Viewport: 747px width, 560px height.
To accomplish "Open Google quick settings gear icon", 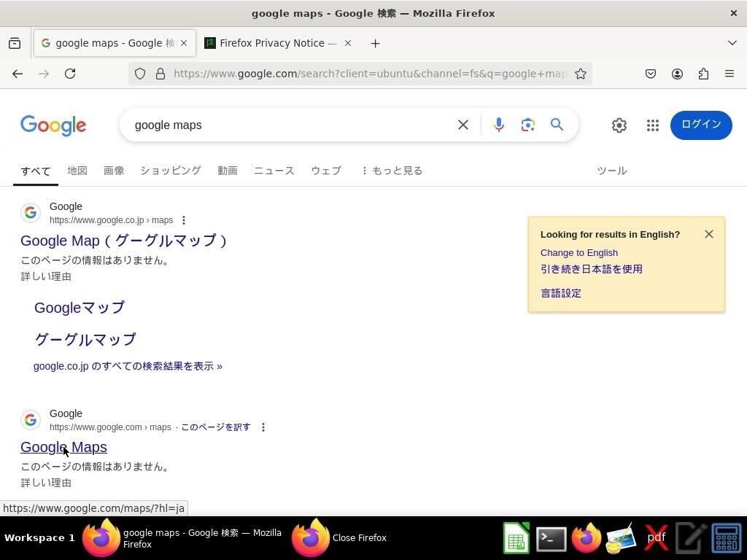I will (x=619, y=125).
